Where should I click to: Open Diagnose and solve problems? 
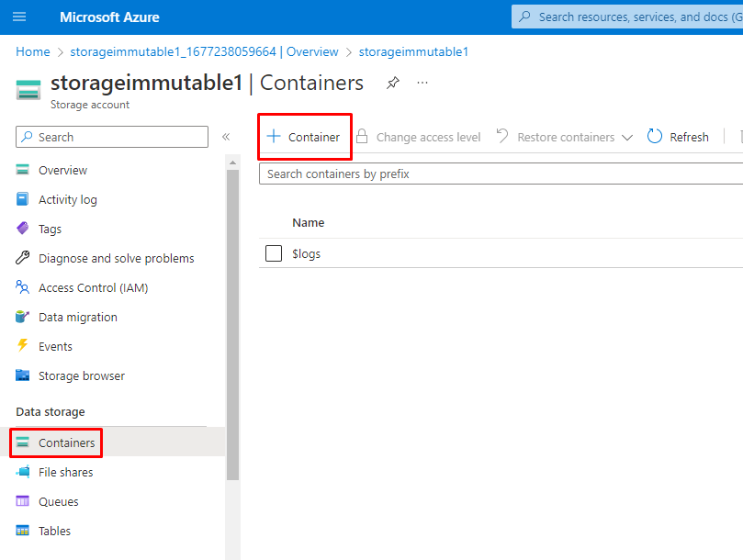point(116,258)
